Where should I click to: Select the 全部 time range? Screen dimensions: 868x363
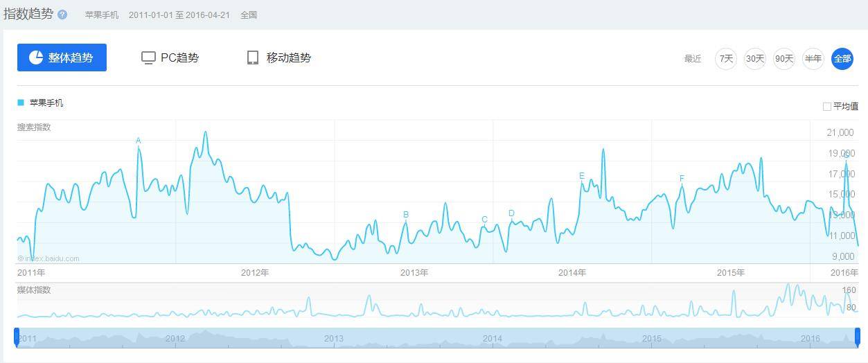click(x=842, y=59)
